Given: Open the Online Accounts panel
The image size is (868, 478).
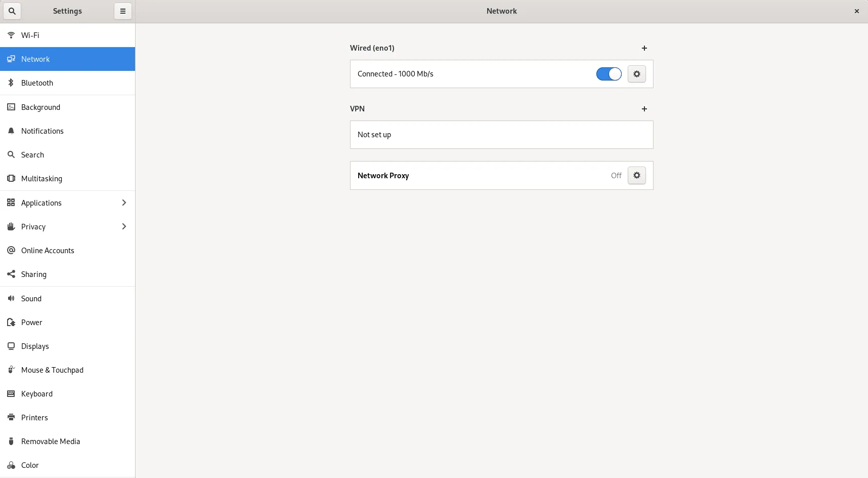Looking at the screenshot, I should (x=68, y=251).
